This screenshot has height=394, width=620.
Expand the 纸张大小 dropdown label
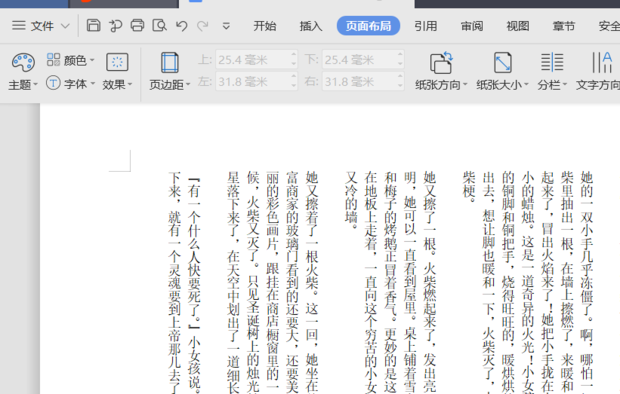pos(502,85)
